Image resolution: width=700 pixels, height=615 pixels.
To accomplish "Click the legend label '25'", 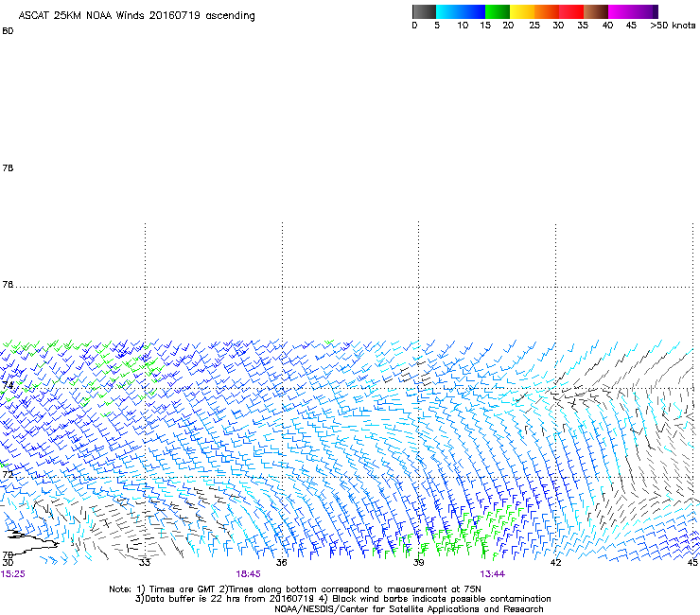I will click(x=534, y=26).
